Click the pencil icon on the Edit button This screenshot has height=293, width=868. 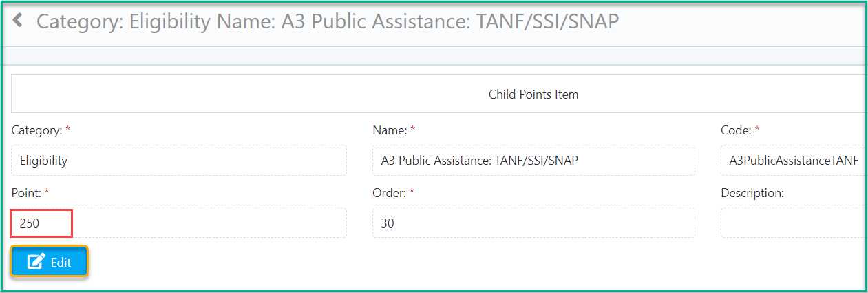tap(36, 262)
